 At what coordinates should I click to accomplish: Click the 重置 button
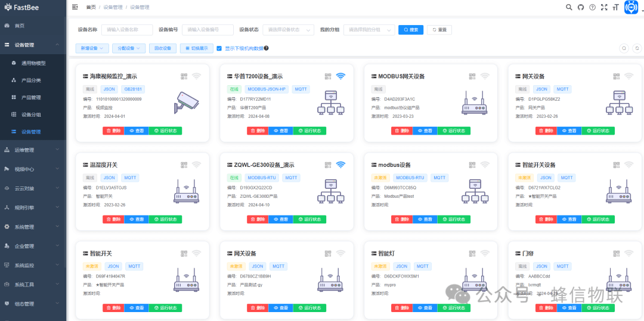pos(439,30)
